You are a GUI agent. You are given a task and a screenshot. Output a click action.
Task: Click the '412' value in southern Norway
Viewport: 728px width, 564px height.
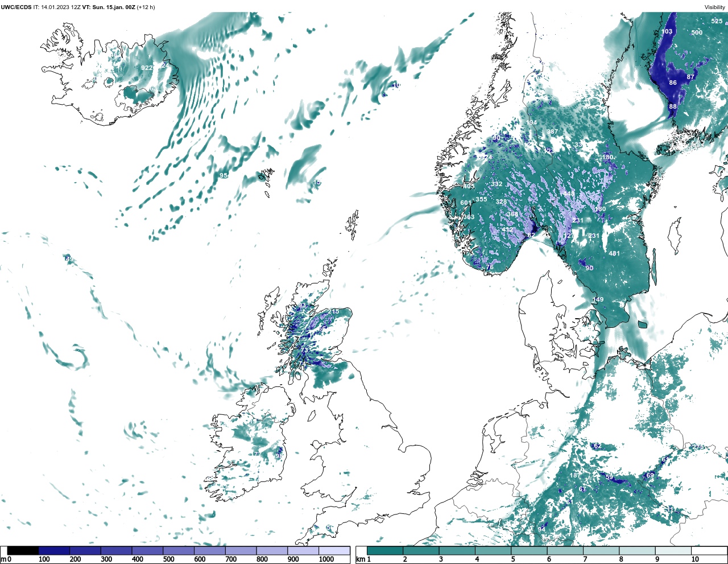(507, 230)
